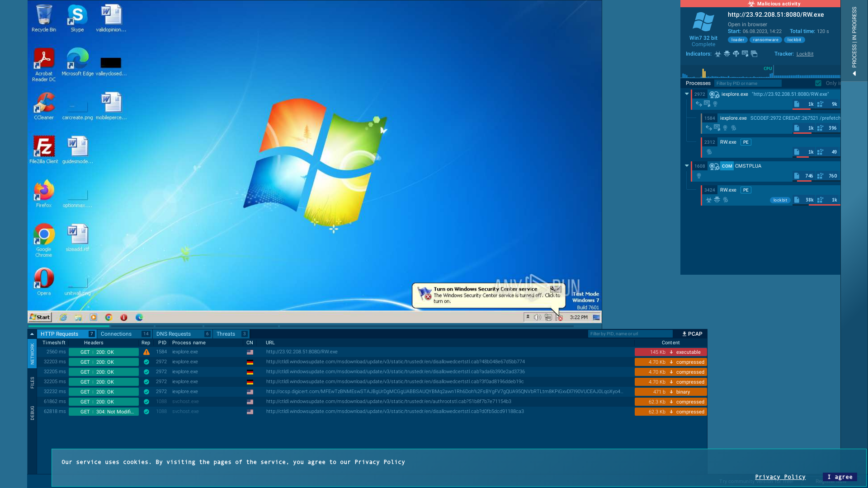The height and width of the screenshot is (488, 868).
Task: Open Internet Explorer in the taskbar
Action: (x=63, y=317)
